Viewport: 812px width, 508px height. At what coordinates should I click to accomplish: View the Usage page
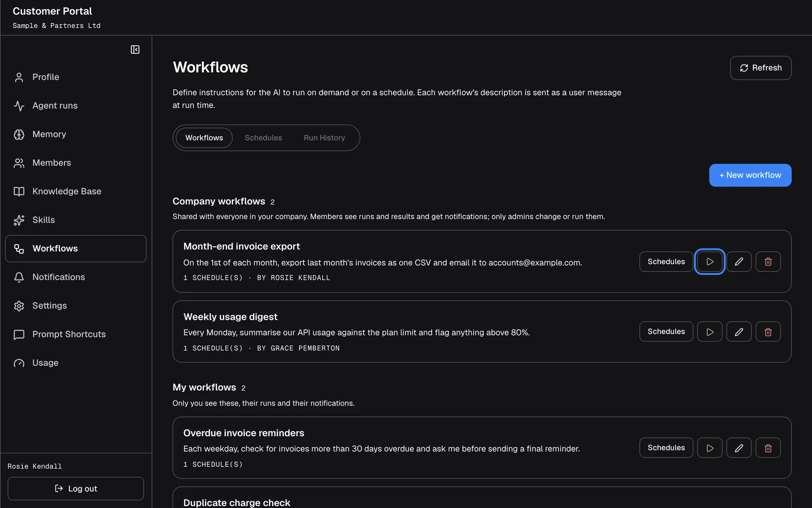[x=76, y=363]
